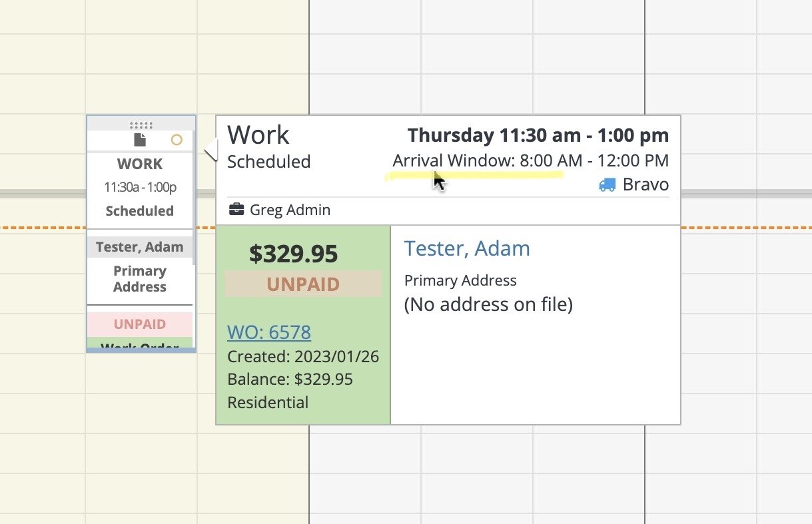
Task: Click the green Work Order strip on the card
Action: (140, 344)
